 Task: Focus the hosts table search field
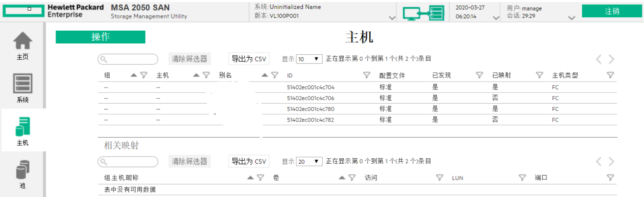click(x=128, y=59)
